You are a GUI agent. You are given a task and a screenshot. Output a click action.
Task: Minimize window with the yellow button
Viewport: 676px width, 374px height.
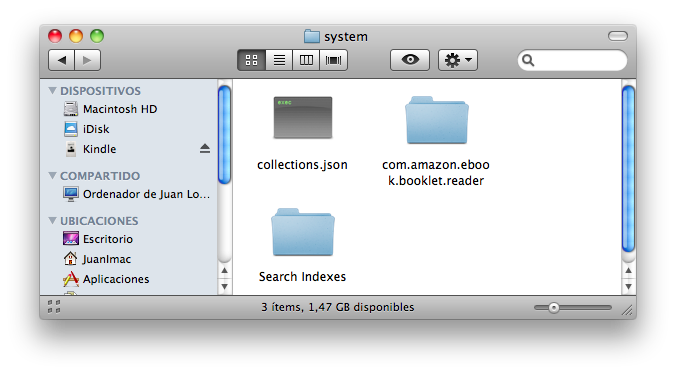(x=76, y=36)
